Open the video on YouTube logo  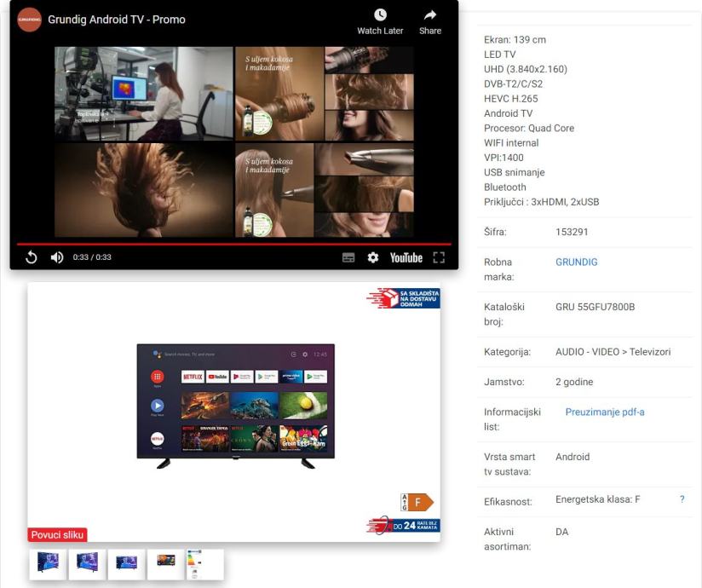[x=406, y=257]
